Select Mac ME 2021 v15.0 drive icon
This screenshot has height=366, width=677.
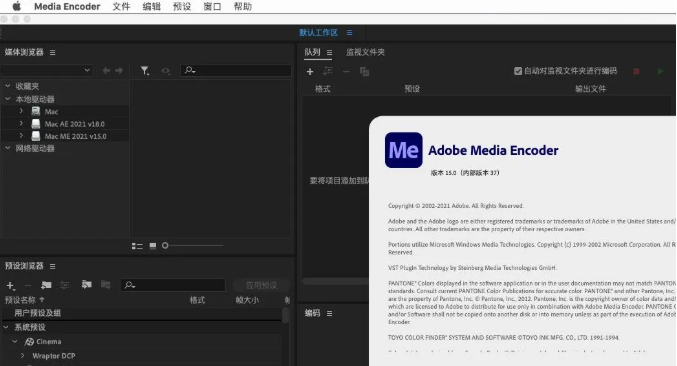click(36, 136)
